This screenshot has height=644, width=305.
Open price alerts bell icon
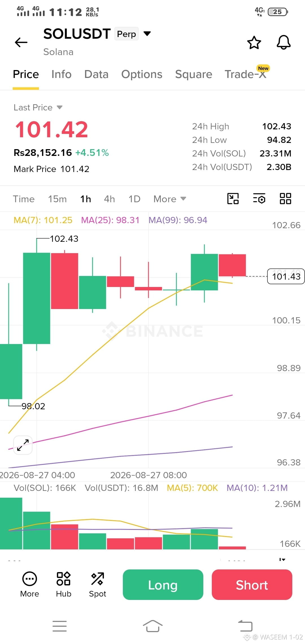284,43
